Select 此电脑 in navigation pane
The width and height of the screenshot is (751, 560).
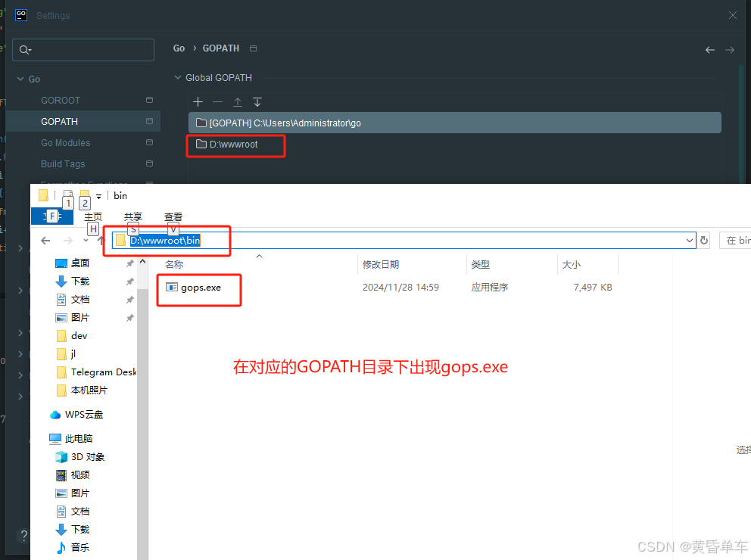click(x=79, y=438)
